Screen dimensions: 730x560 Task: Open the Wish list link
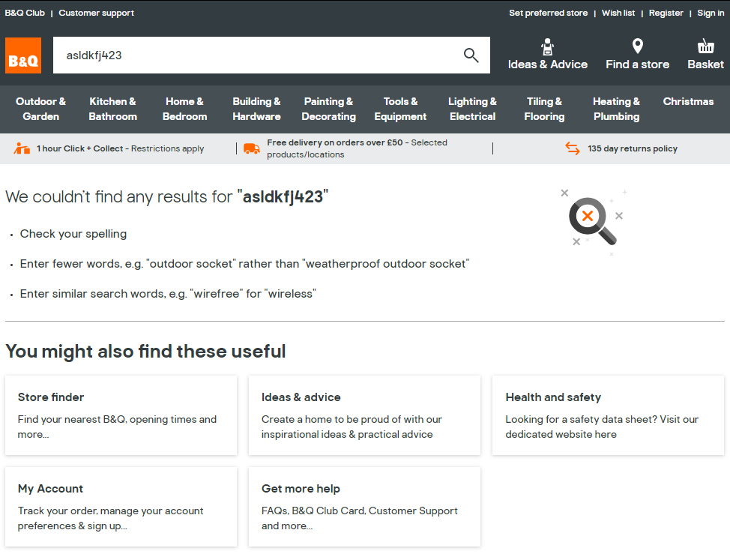(618, 13)
